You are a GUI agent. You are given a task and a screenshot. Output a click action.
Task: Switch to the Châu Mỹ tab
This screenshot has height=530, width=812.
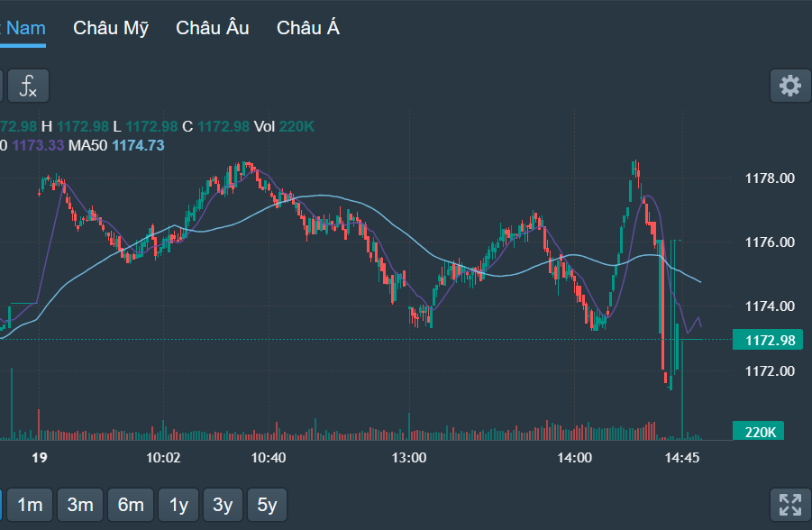click(110, 28)
